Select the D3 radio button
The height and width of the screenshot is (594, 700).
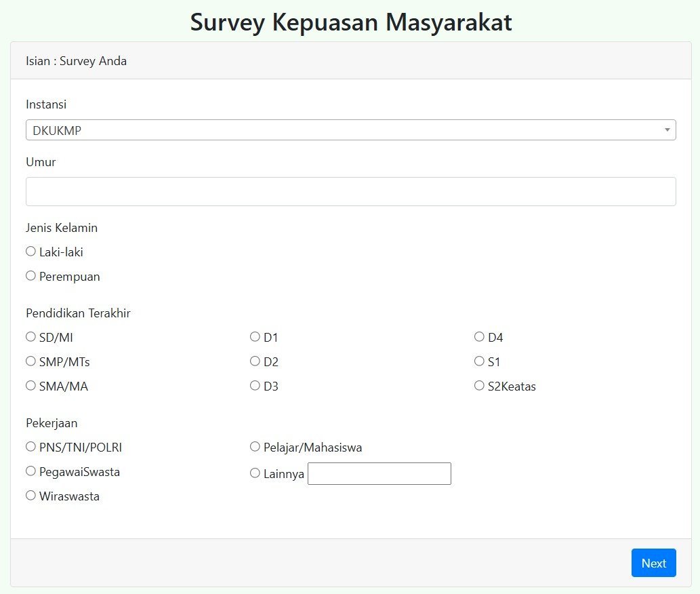[255, 385]
